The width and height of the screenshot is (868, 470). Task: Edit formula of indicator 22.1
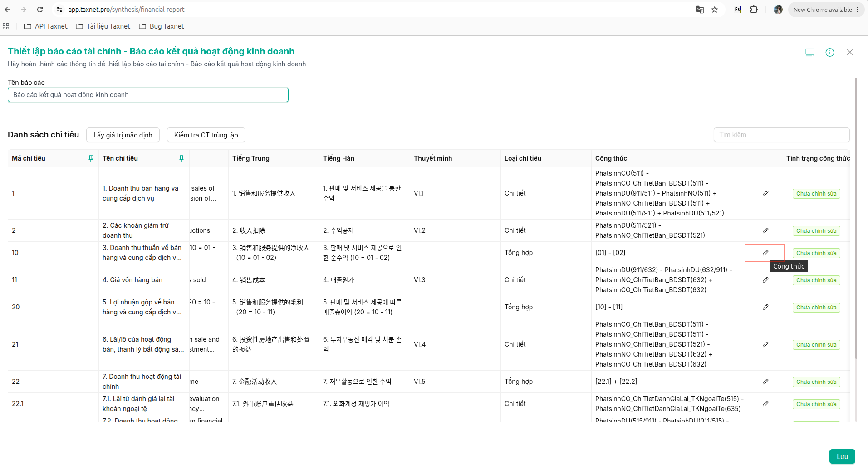pos(765,404)
